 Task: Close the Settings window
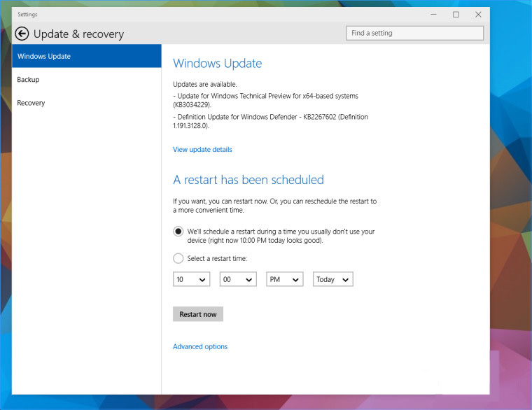coord(478,14)
